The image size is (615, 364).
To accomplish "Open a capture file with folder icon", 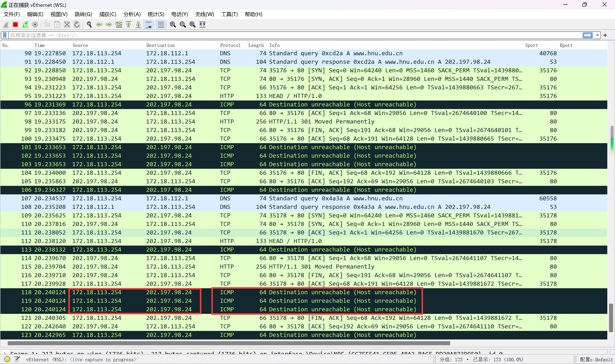I will point(47,25).
